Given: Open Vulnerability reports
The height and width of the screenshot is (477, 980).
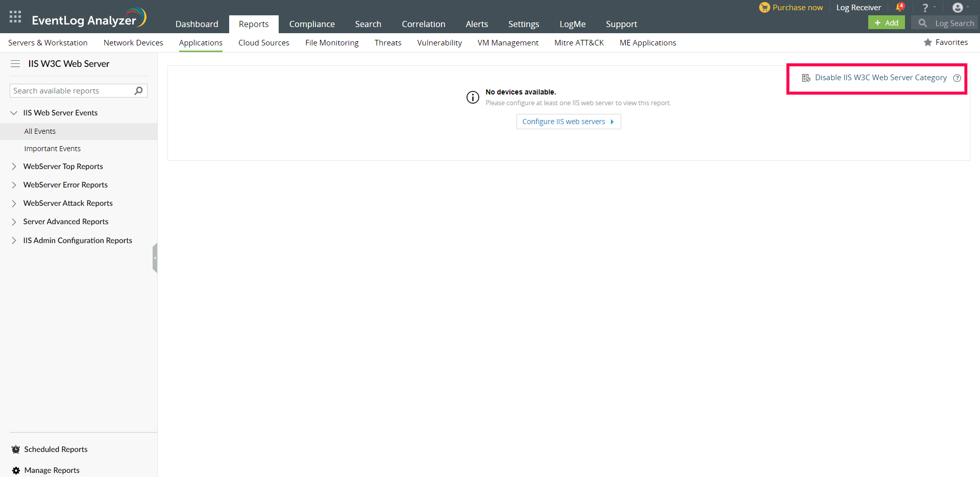Looking at the screenshot, I should coord(439,43).
